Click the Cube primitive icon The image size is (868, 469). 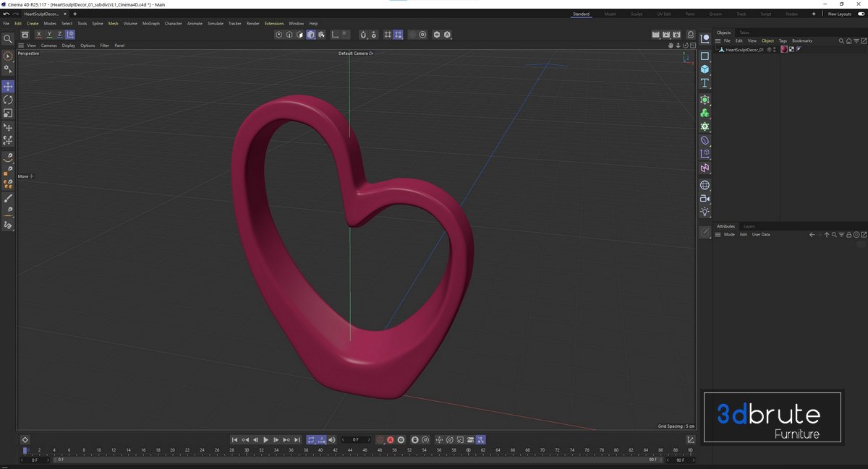705,69
